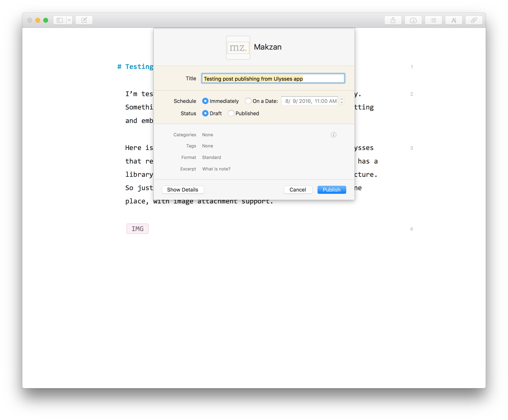Set status to Draft
Screen dimensions: 508x420
tap(205, 113)
